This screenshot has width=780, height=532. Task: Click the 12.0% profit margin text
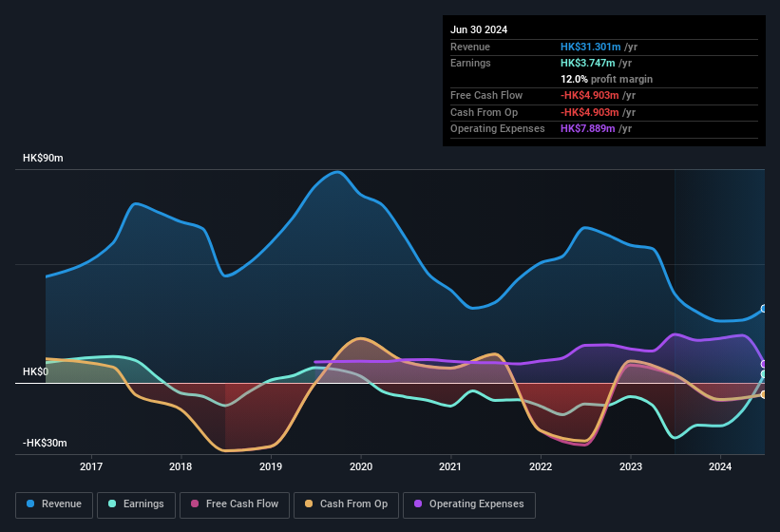606,79
